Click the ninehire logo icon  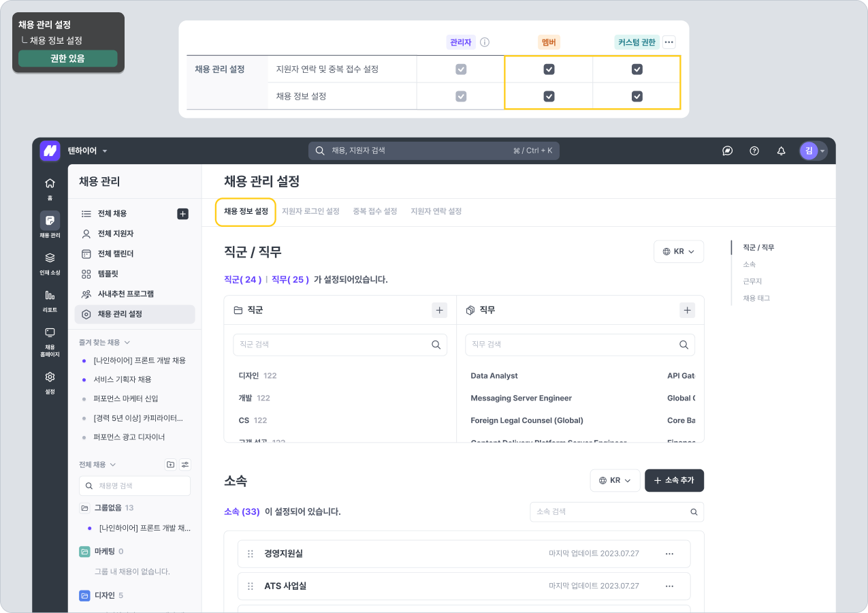[50, 151]
